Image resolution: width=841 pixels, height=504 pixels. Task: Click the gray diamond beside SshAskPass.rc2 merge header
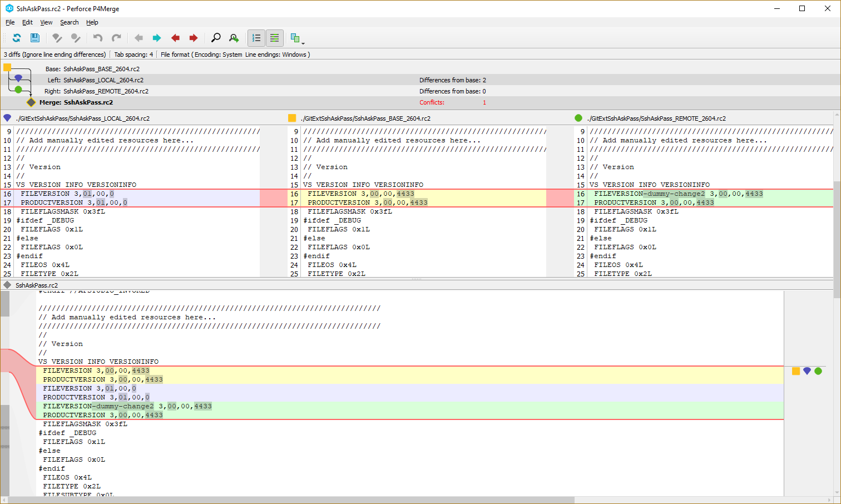[7, 285]
